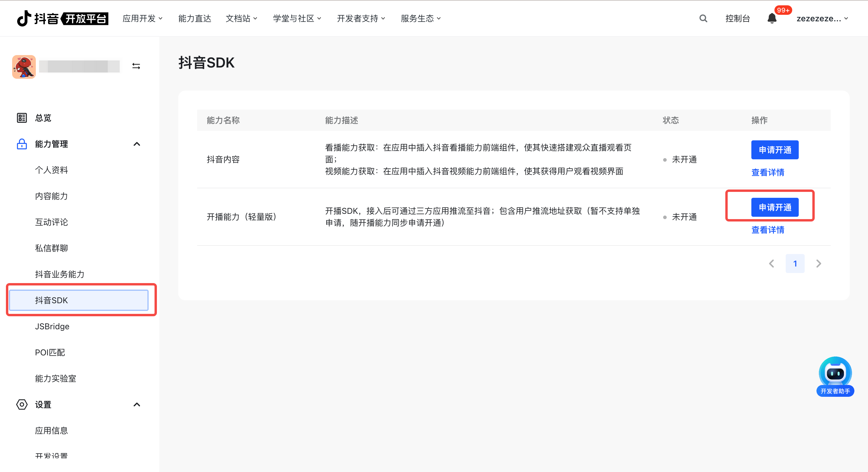This screenshot has width=868, height=472.
Task: Open 抖音业务能力 in sidebar
Action: [x=60, y=274]
